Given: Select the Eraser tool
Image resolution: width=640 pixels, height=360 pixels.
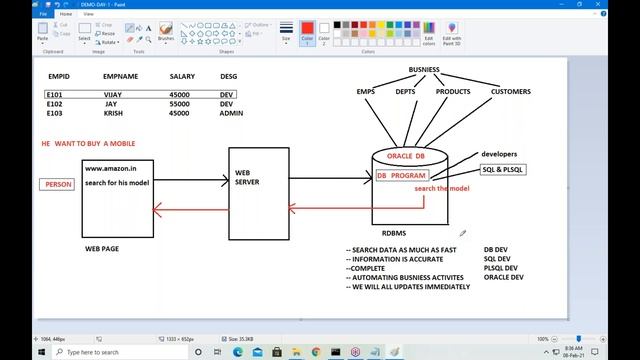Looking at the screenshot, I should 129,40.
